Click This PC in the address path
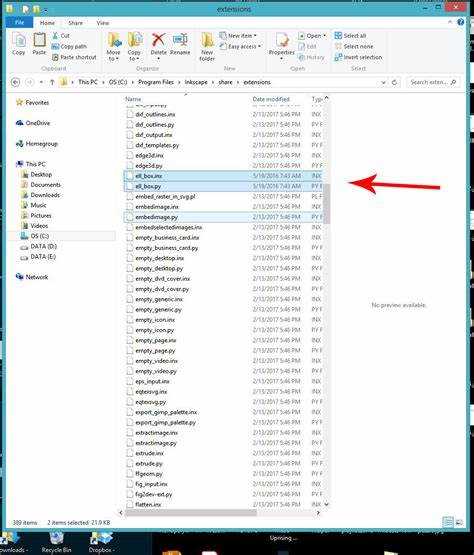Image resolution: width=474 pixels, height=555 pixels. (88, 82)
